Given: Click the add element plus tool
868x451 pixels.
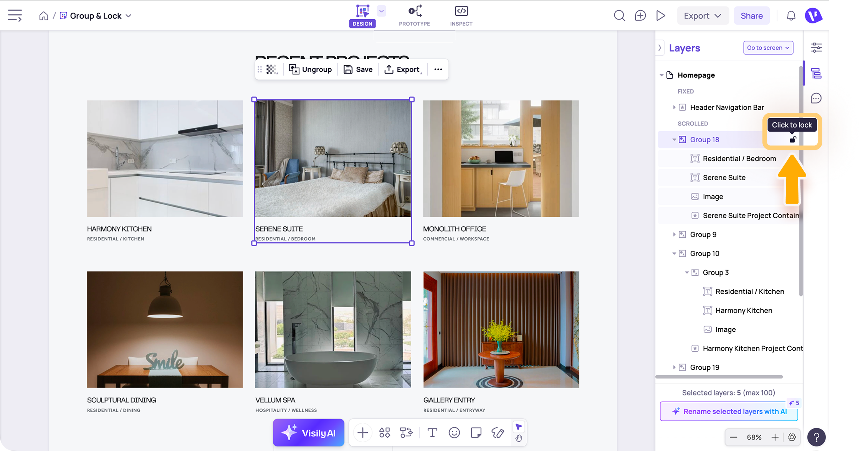Looking at the screenshot, I should point(362,433).
